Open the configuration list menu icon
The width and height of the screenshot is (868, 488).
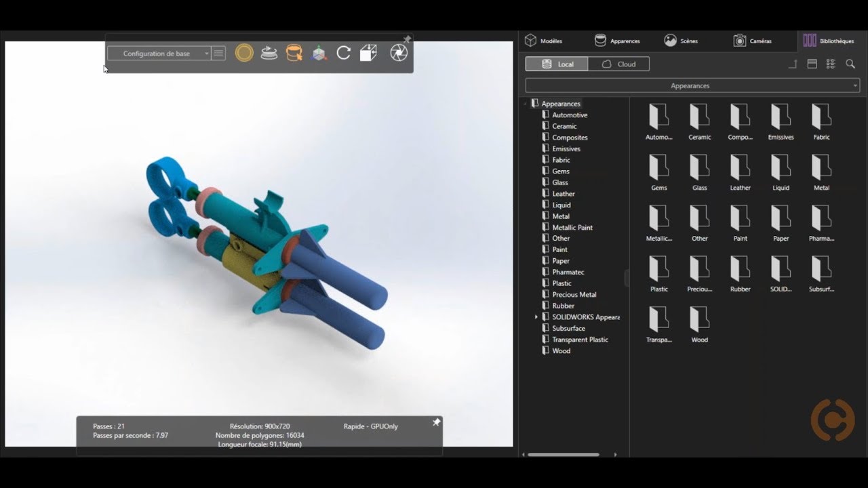point(218,54)
